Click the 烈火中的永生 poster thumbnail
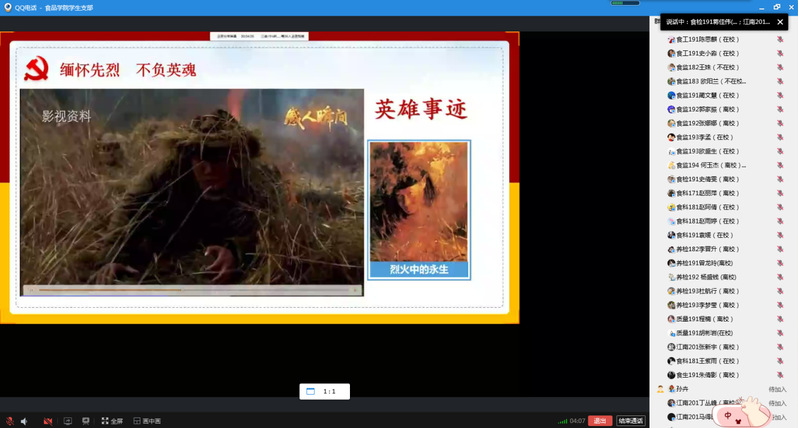The height and width of the screenshot is (428, 798). pos(419,210)
